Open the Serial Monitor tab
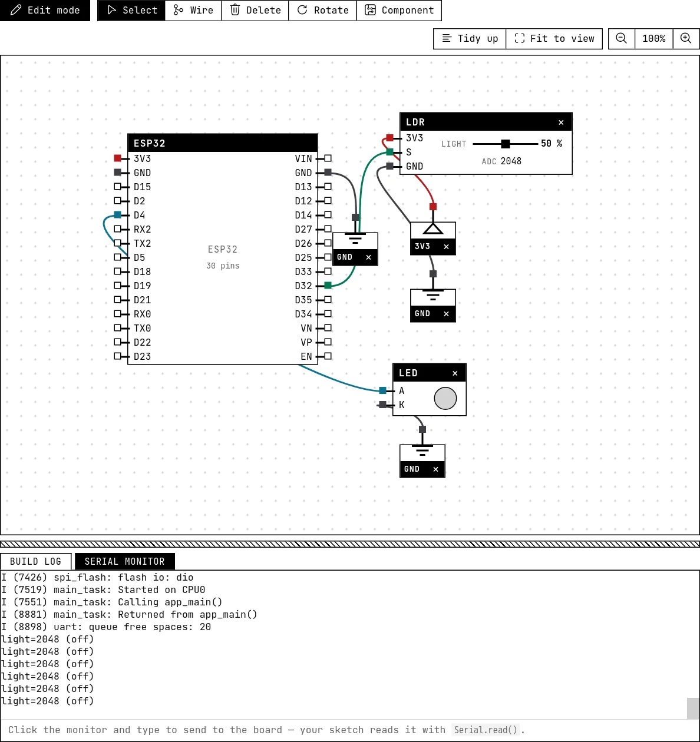The width and height of the screenshot is (700, 742). [x=125, y=562]
